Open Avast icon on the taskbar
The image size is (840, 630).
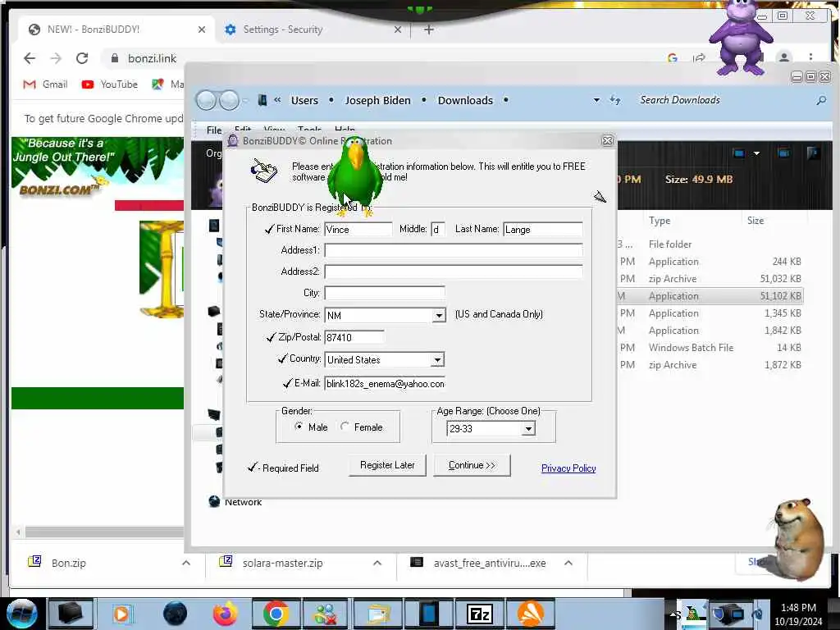pyautogui.click(x=531, y=614)
